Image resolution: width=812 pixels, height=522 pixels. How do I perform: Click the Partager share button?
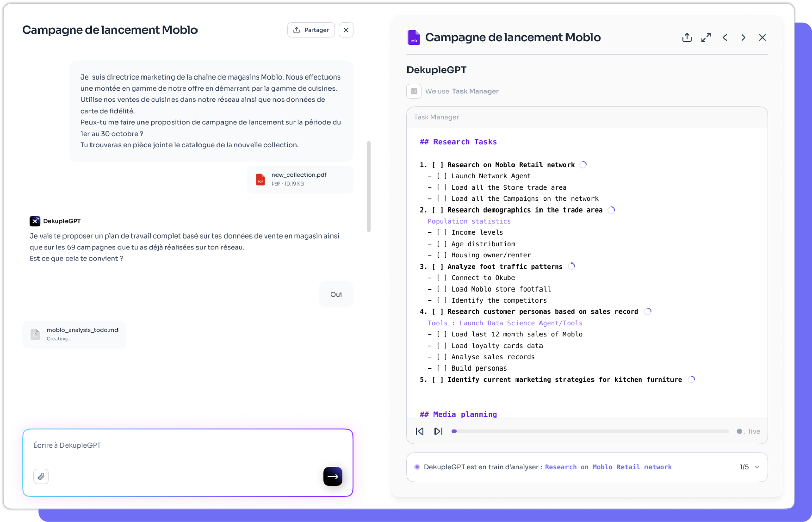311,30
